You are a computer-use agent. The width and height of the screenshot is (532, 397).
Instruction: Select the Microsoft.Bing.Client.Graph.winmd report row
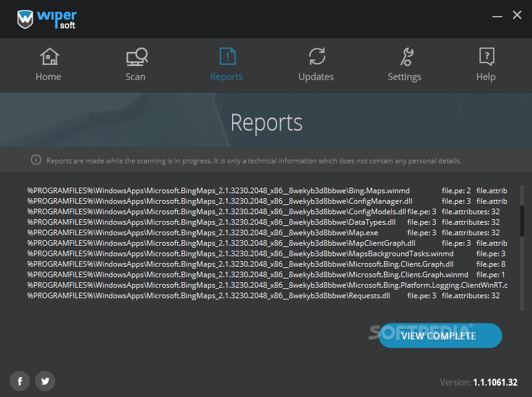click(x=267, y=275)
